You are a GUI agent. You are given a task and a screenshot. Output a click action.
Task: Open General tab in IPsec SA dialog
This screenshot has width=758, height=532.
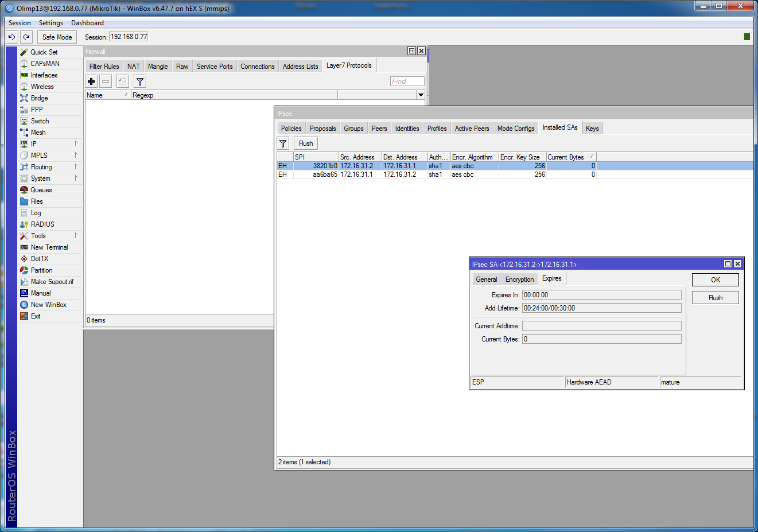[487, 279]
